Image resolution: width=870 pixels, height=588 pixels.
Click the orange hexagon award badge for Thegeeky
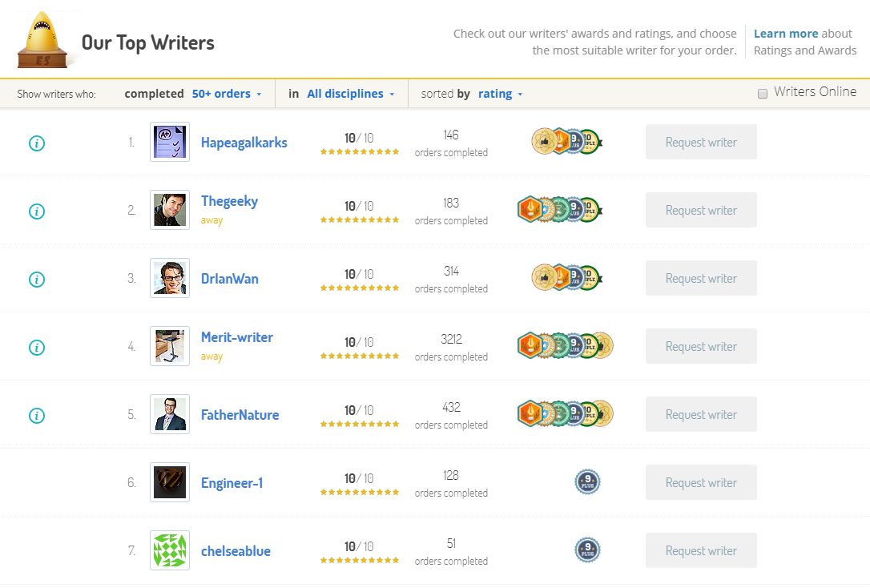(x=530, y=210)
